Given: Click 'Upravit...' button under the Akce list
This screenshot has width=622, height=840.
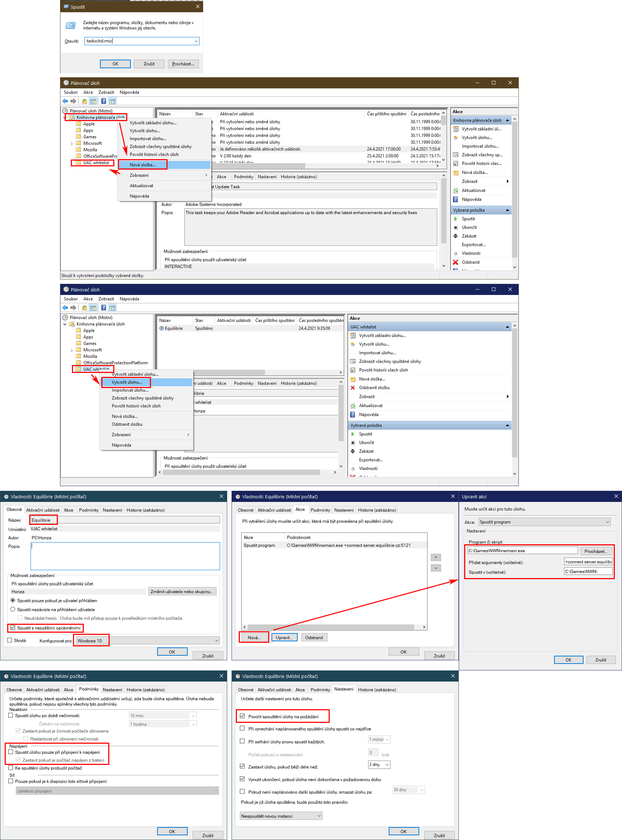Looking at the screenshot, I should (284, 638).
